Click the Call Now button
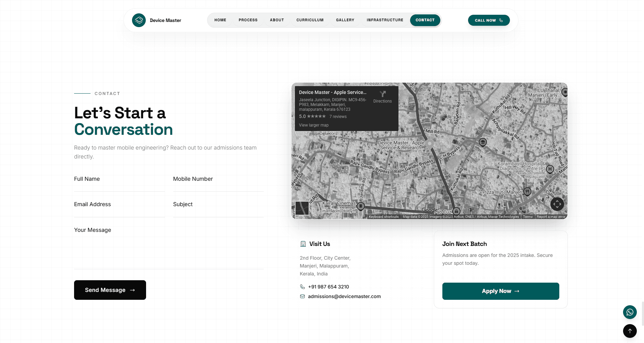 tap(489, 20)
